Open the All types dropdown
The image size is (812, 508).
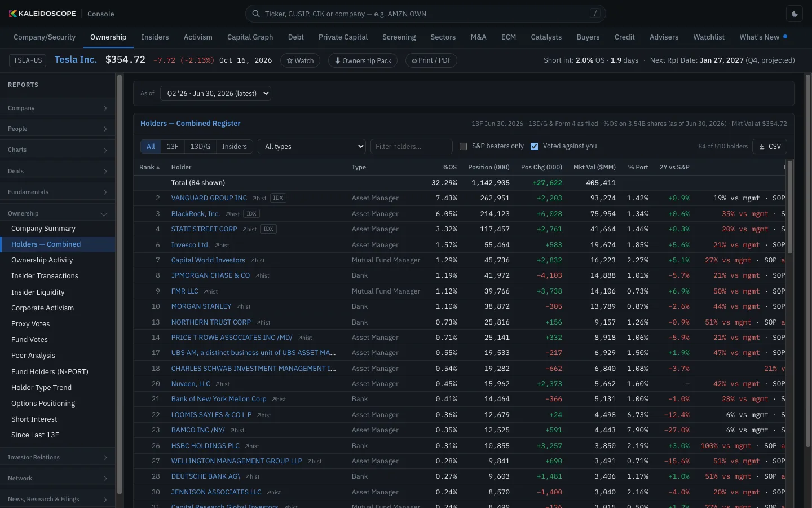[x=312, y=147]
